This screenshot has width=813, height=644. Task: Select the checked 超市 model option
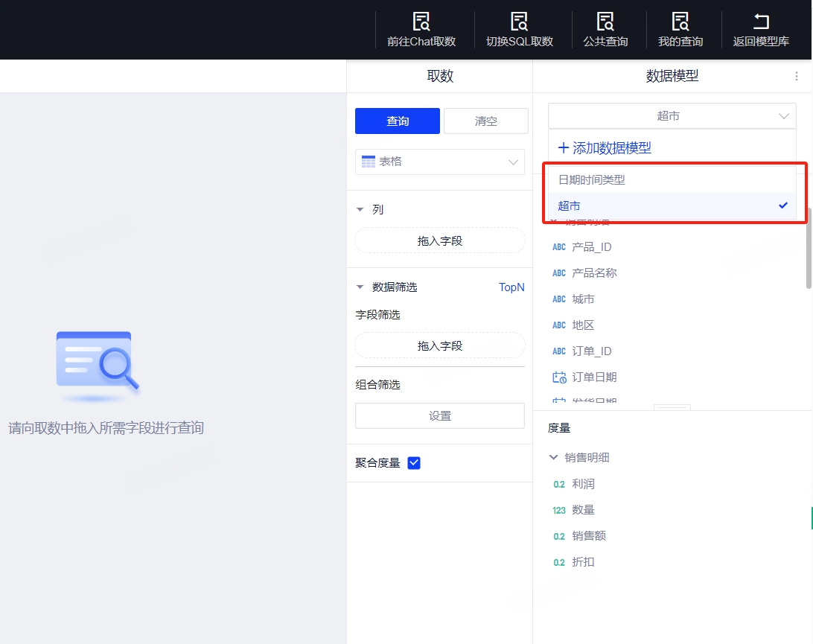coord(672,206)
